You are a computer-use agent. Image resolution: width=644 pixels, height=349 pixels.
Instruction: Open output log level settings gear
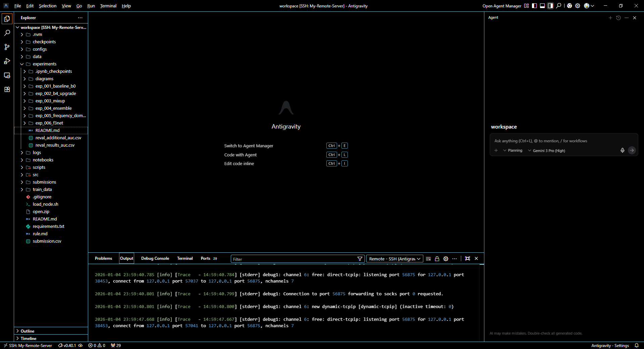pos(446,259)
